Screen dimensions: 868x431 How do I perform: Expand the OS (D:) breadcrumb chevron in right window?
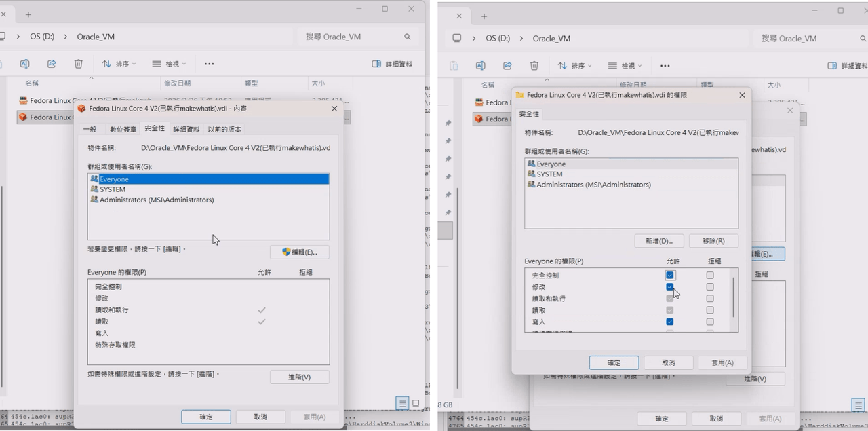click(521, 39)
